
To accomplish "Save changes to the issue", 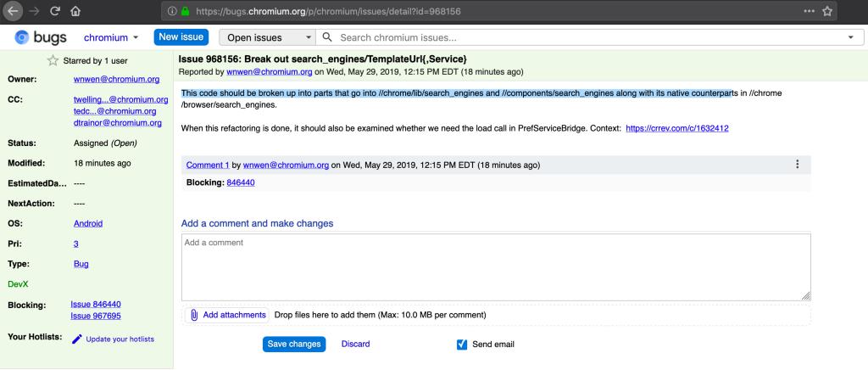I will [x=293, y=344].
